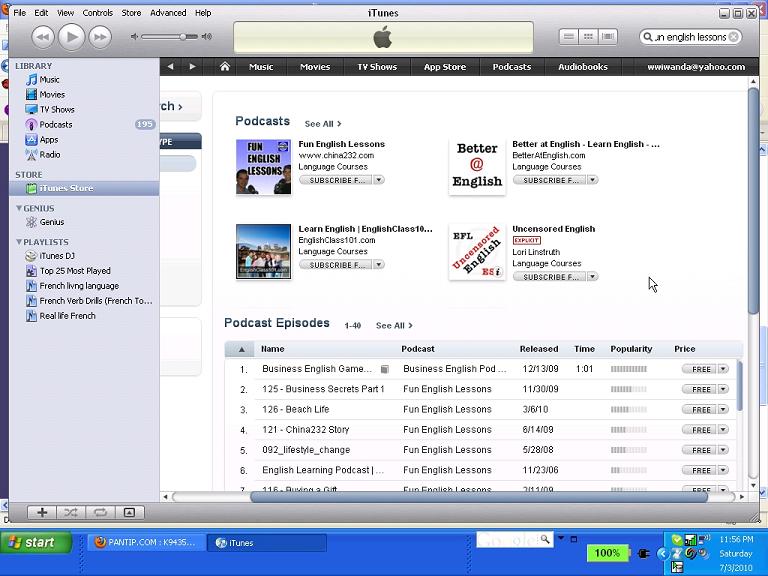This screenshot has height=576, width=768.
Task: Click the Play button
Action: coord(72,37)
